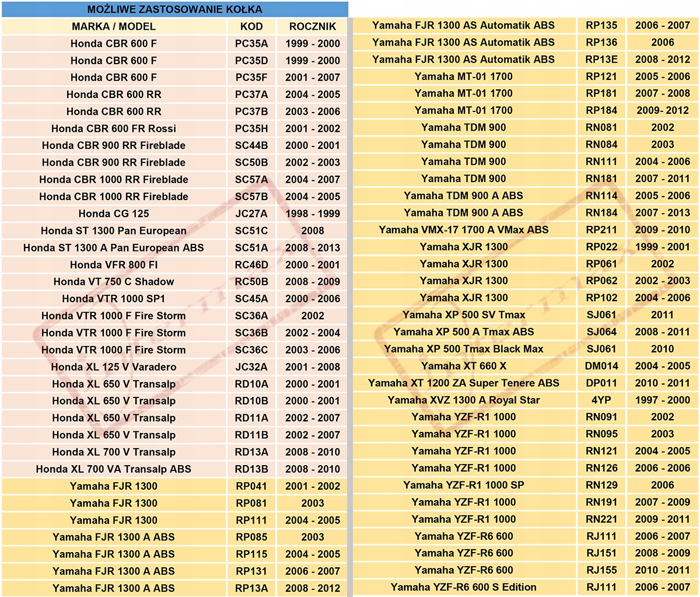Screen dimensions: 700x597
Task: Click the '2007 - 2013' year cell
Action: click(x=663, y=212)
